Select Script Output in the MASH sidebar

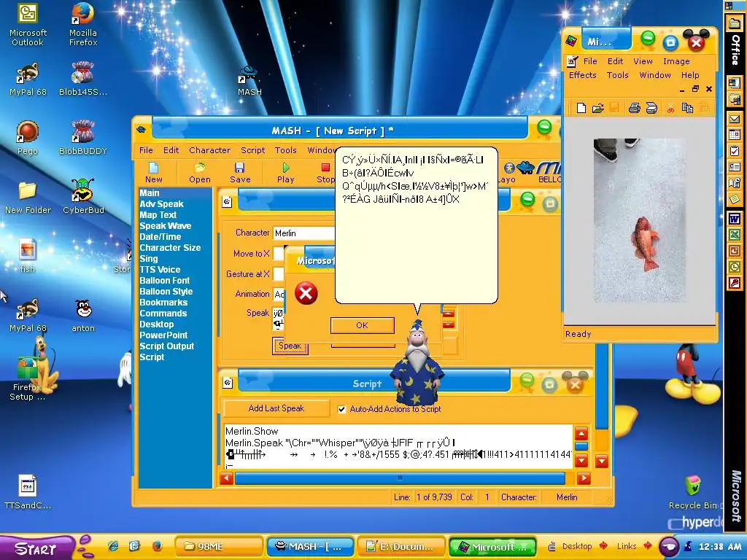click(x=166, y=346)
